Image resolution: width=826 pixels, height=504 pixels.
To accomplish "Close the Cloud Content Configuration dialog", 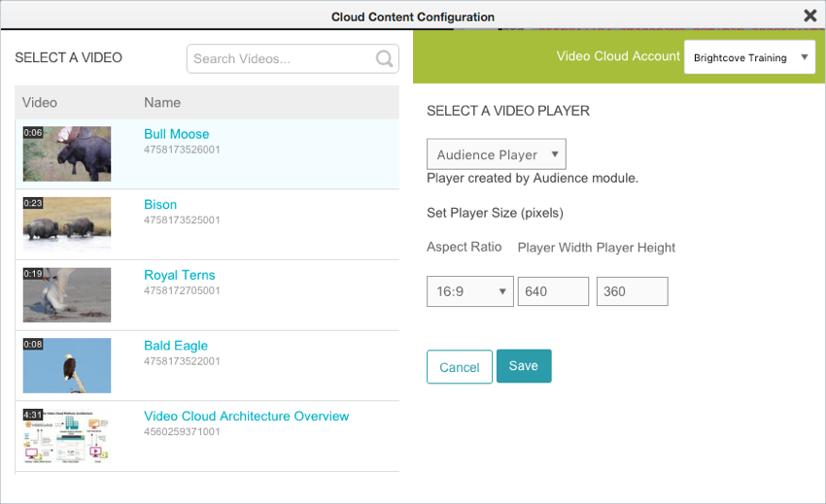I will tap(809, 16).
